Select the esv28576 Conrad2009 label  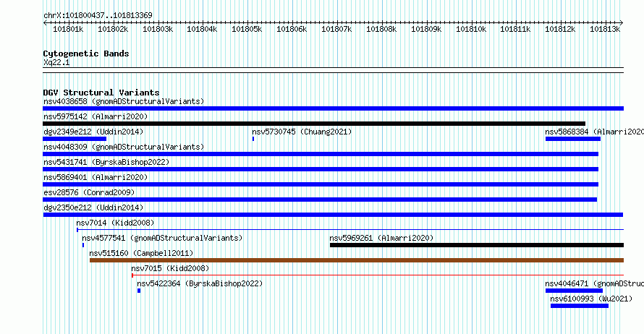89,192
